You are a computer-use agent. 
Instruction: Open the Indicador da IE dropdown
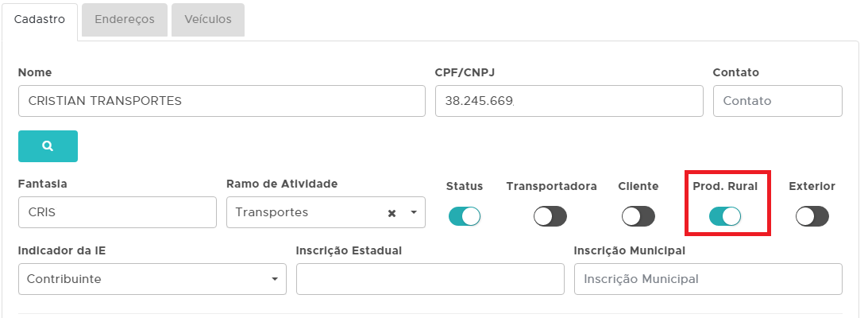[152, 279]
